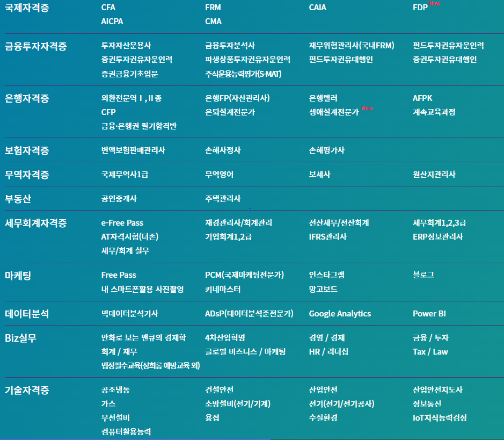Click the 공인중개사 real estate link

pyautogui.click(x=119, y=198)
